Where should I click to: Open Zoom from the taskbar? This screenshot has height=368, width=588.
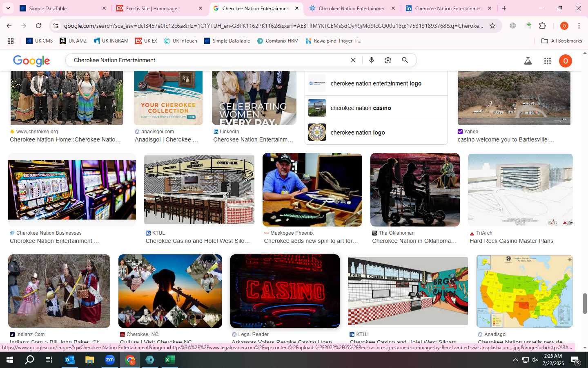click(x=110, y=360)
